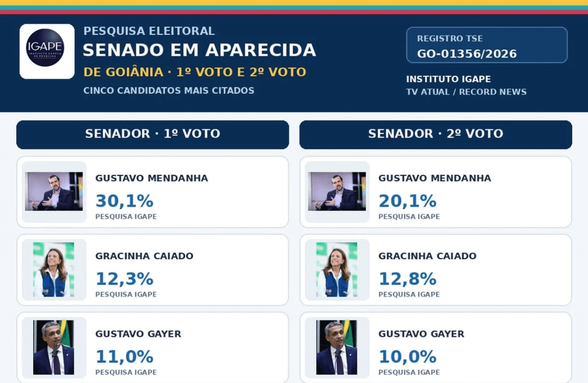Click Gracinha Caiado photo in 2º voto
Image resolution: width=588 pixels, height=383 pixels.
coord(337,269)
